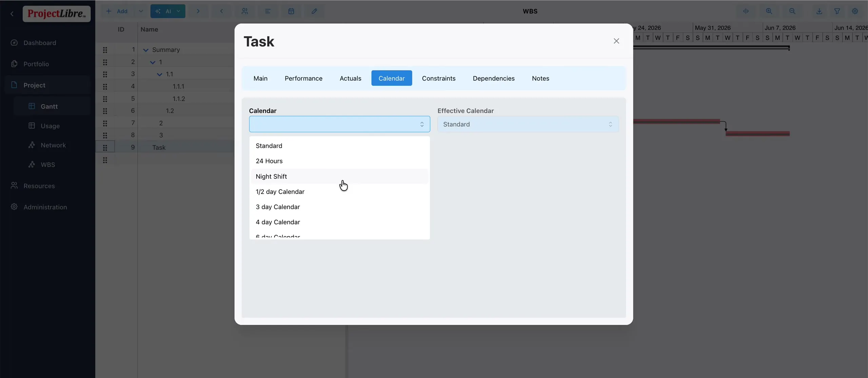Click the Calendar dropdown field
The height and width of the screenshot is (378, 868).
339,124
